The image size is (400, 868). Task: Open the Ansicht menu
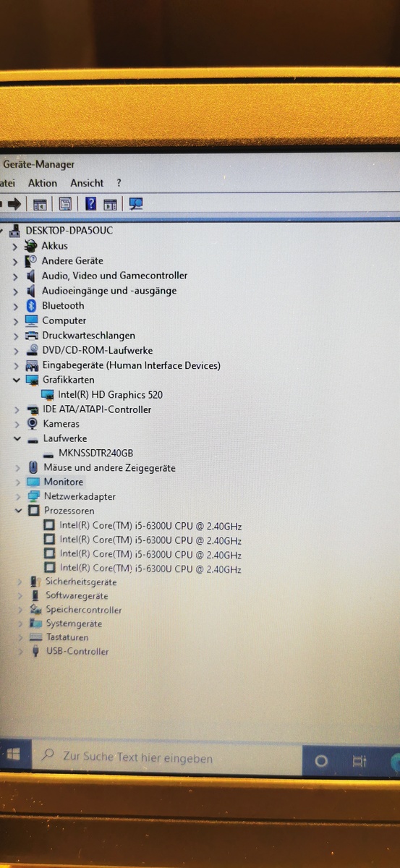pos(87,183)
